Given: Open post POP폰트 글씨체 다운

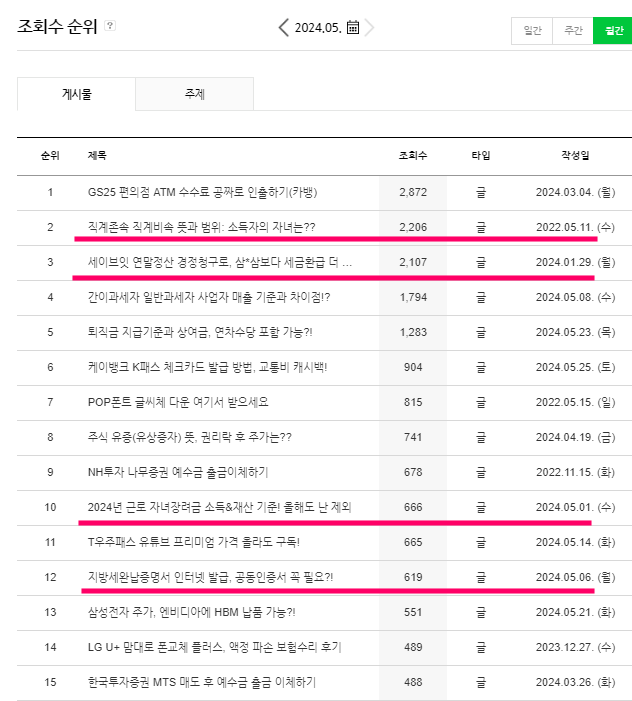Looking at the screenshot, I should tap(178, 402).
